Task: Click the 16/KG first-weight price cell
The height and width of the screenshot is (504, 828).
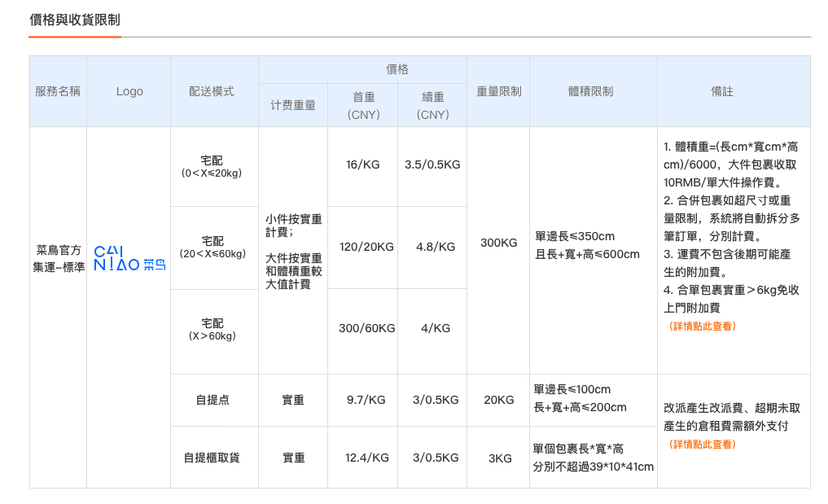Action: point(363,164)
